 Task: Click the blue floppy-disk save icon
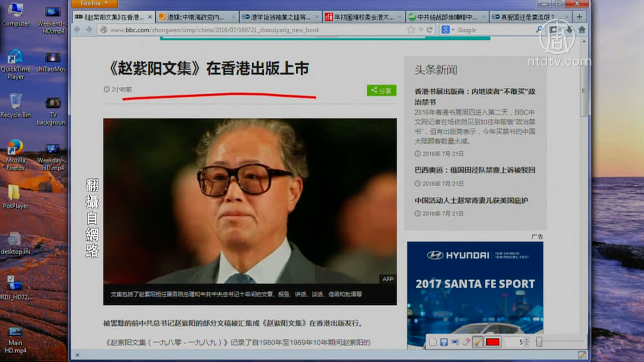click(x=444, y=342)
